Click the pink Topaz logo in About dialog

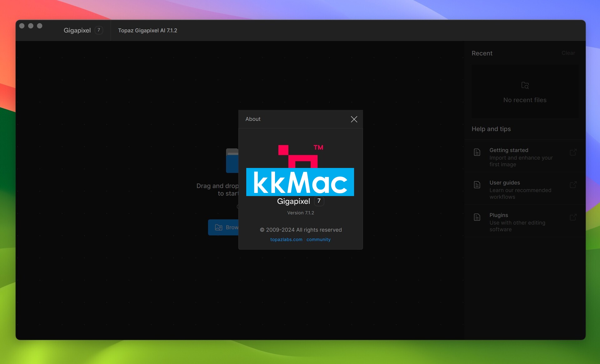pyautogui.click(x=301, y=156)
